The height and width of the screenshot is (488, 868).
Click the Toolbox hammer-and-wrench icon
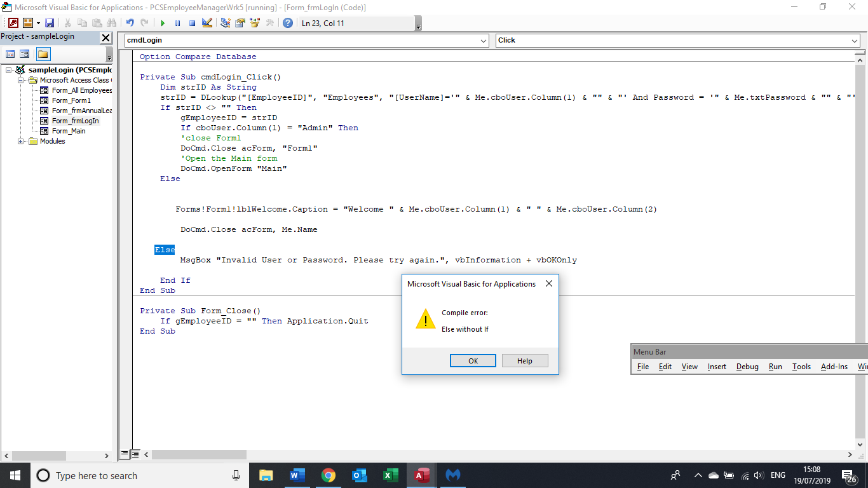click(269, 23)
